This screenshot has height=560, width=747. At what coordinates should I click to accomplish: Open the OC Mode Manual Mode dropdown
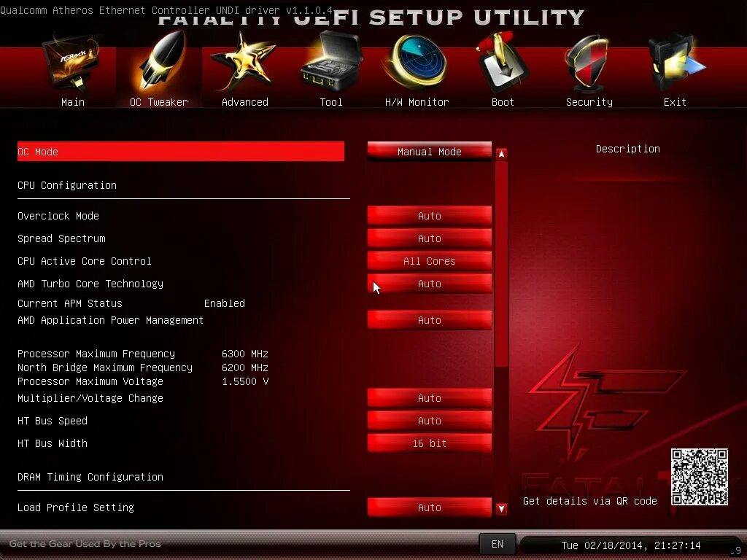click(429, 152)
